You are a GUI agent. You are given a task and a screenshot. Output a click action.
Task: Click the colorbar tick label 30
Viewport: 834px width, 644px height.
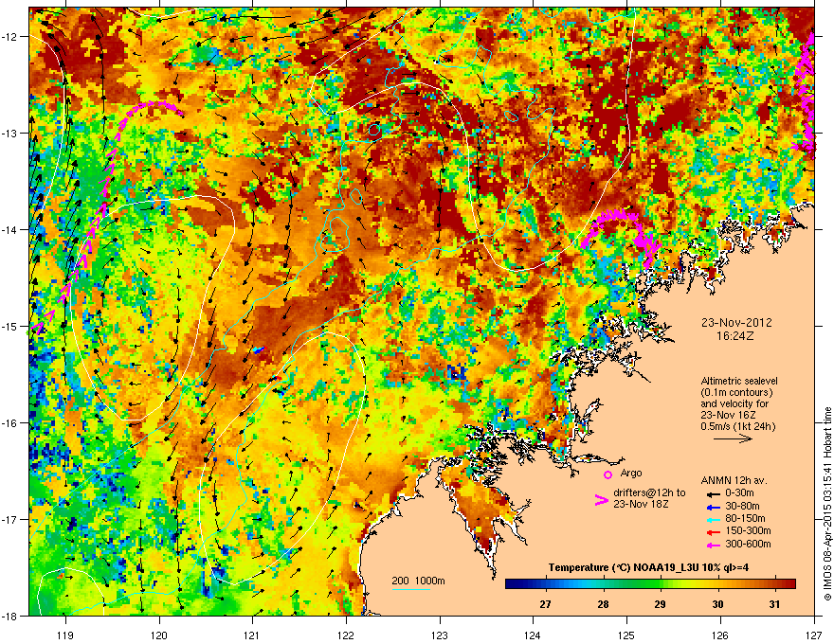[717, 604]
